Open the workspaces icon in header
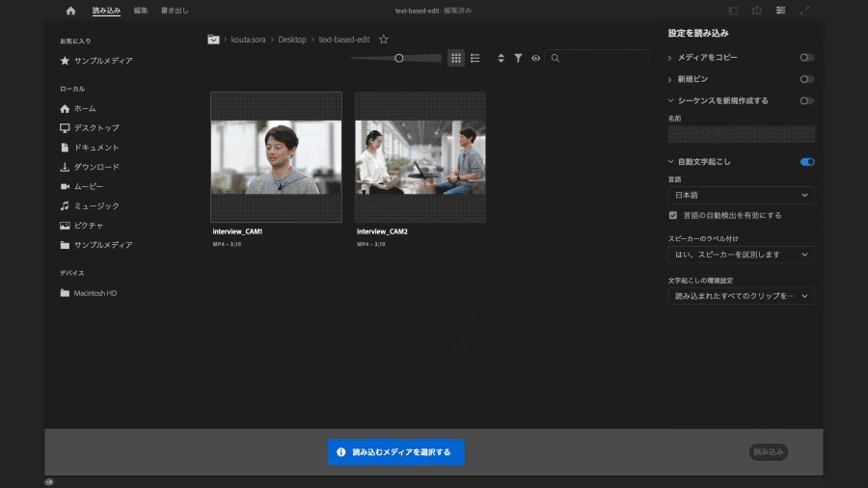 (x=733, y=11)
